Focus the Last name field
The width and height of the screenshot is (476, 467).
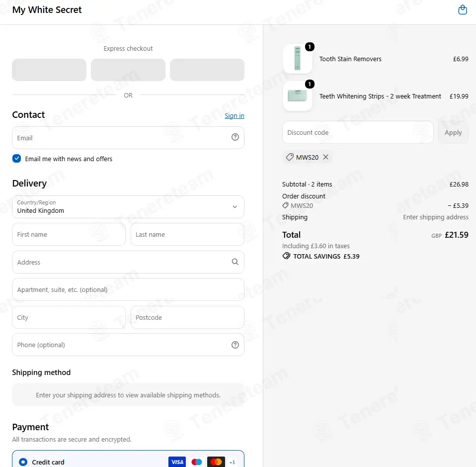click(x=187, y=234)
